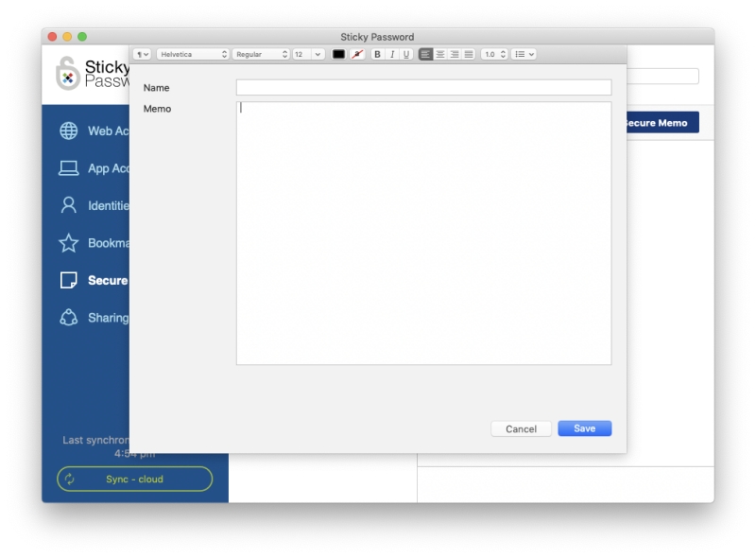This screenshot has width=756, height=558.
Task: Open Identities in sidebar
Action: pyautogui.click(x=94, y=205)
